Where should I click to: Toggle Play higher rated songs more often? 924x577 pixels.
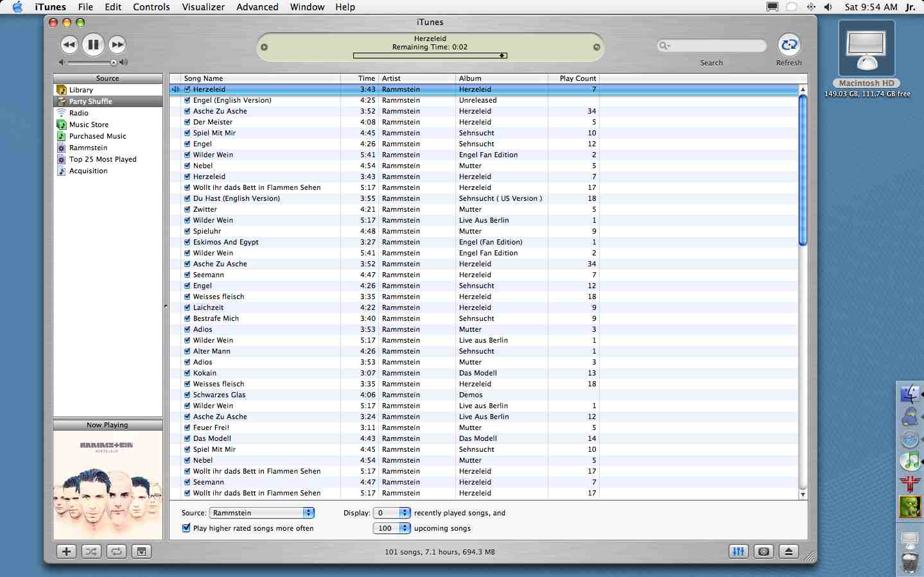[x=186, y=528]
